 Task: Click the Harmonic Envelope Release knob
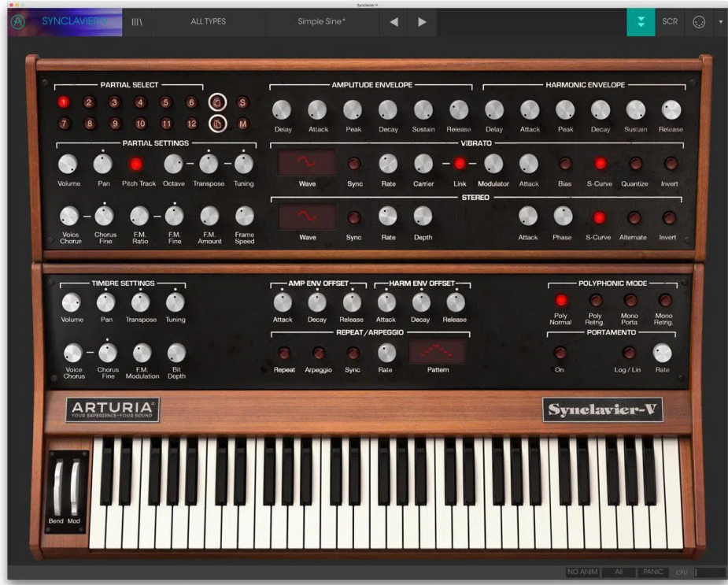[x=671, y=110]
